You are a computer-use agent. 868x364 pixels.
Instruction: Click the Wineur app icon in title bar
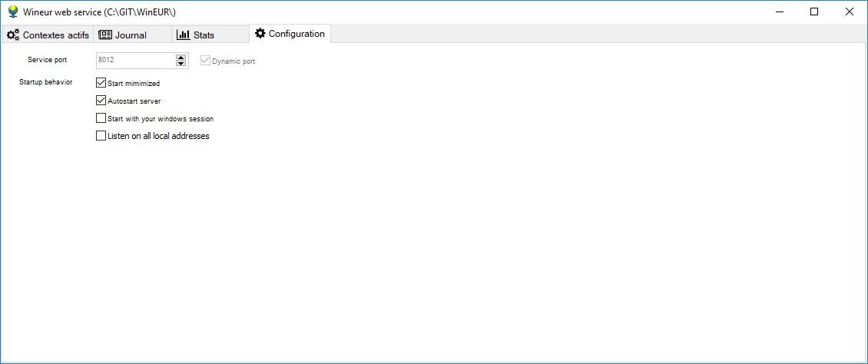13,12
